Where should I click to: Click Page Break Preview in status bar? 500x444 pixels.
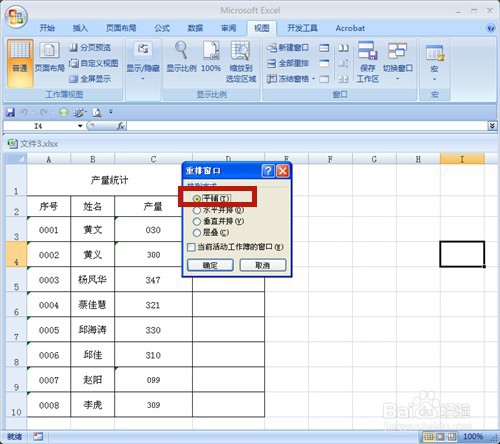tap(452, 436)
